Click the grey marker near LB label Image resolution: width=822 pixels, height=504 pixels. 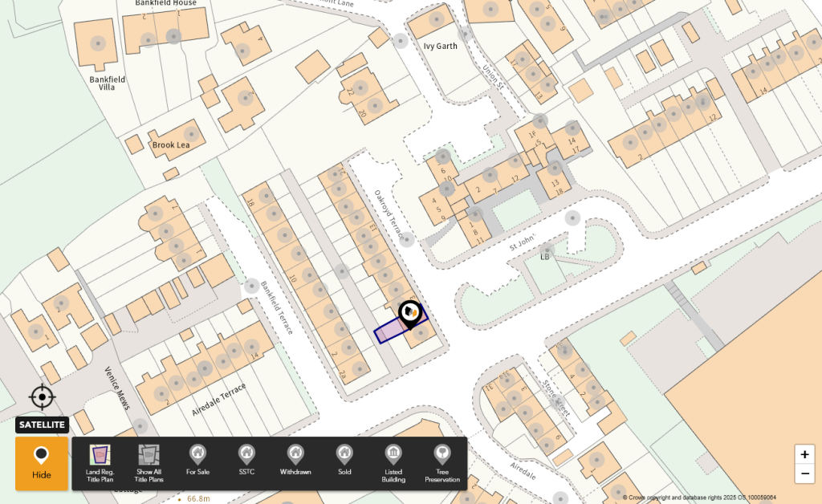coord(547,250)
